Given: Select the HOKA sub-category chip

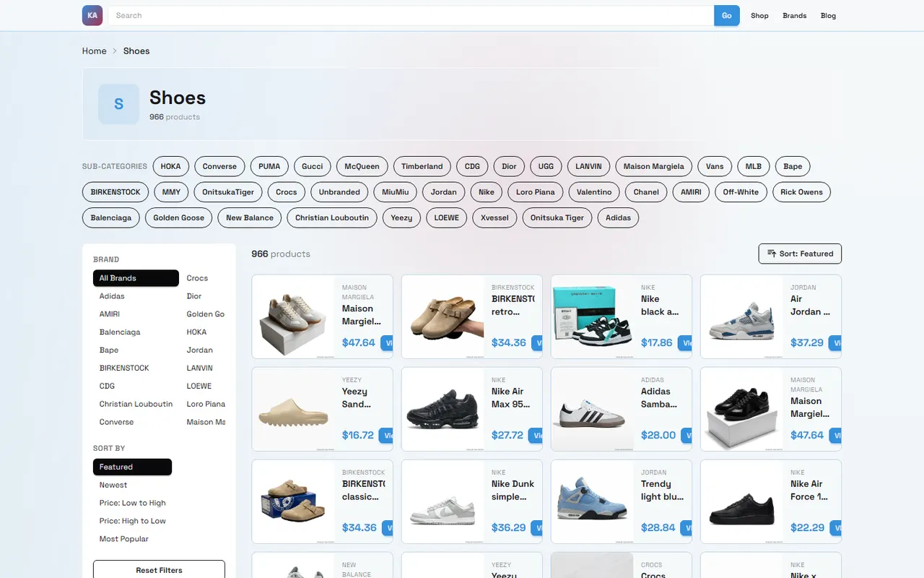Looking at the screenshot, I should pyautogui.click(x=170, y=166).
